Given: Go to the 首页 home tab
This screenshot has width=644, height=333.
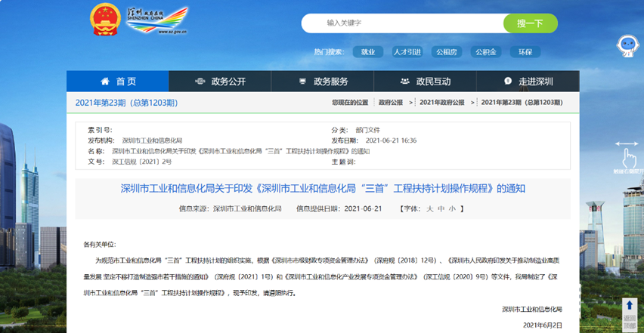Looking at the screenshot, I should click(x=118, y=82).
